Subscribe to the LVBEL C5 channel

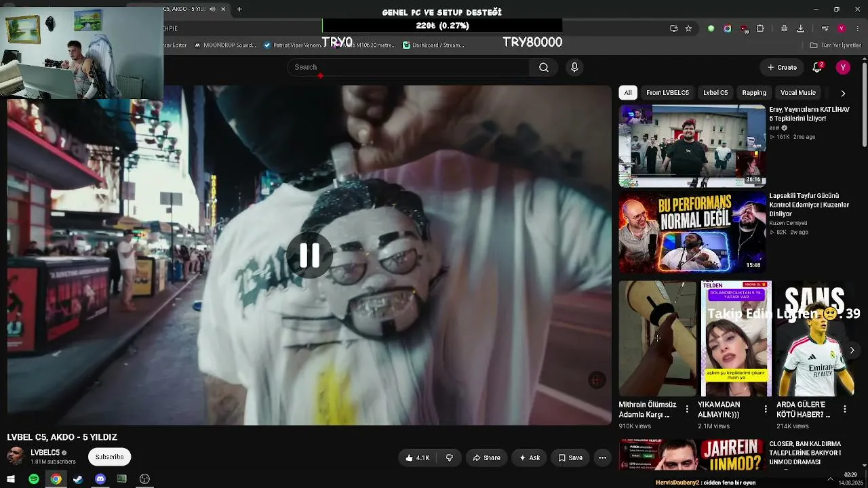pyautogui.click(x=109, y=457)
